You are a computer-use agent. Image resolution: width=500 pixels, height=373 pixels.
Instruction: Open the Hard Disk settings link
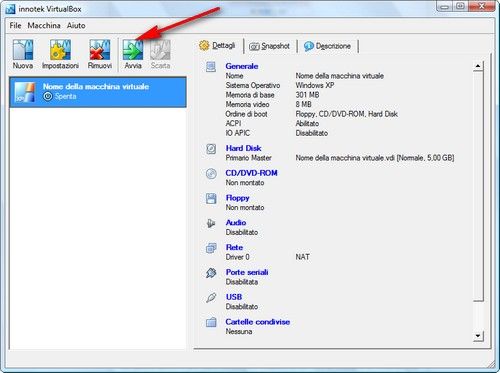click(x=243, y=148)
